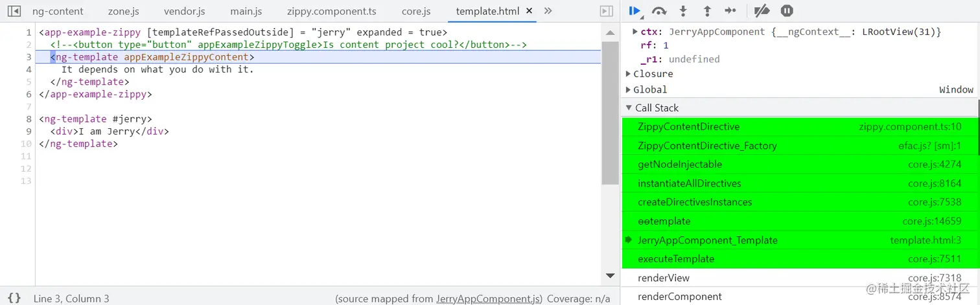
Task: Open the main.js tab
Action: (x=246, y=11)
